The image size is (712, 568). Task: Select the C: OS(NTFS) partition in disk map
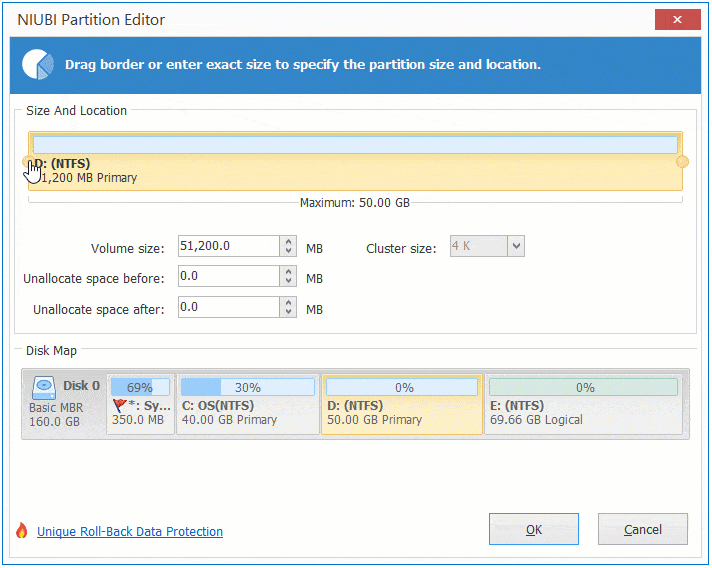(x=247, y=405)
